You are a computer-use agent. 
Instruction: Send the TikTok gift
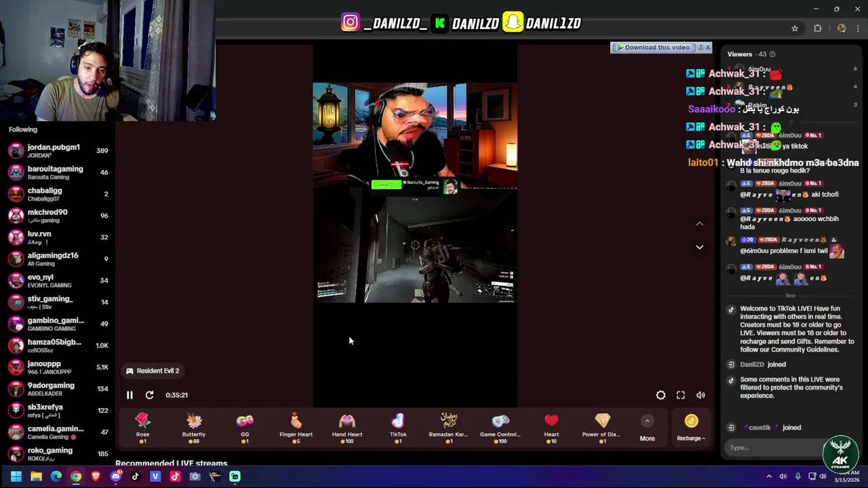click(x=398, y=428)
